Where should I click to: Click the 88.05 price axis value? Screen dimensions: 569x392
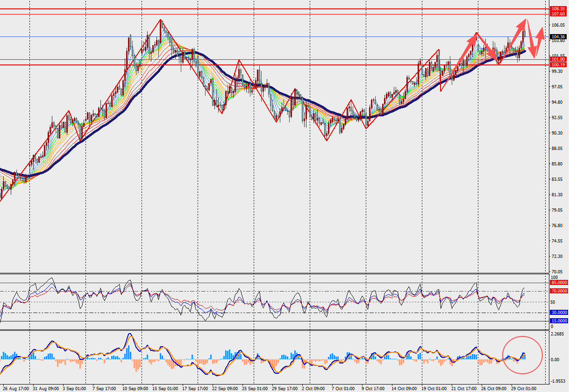[556, 149]
